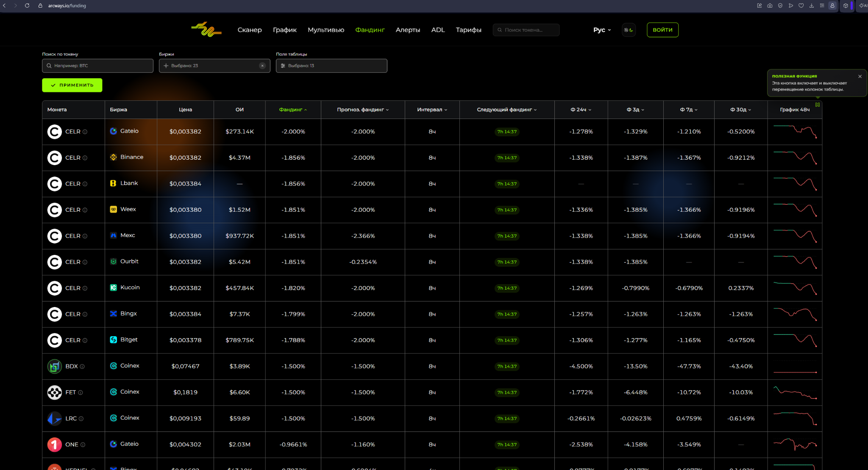Toggle the light/dark theme switch
This screenshot has width=868, height=470.
click(629, 30)
